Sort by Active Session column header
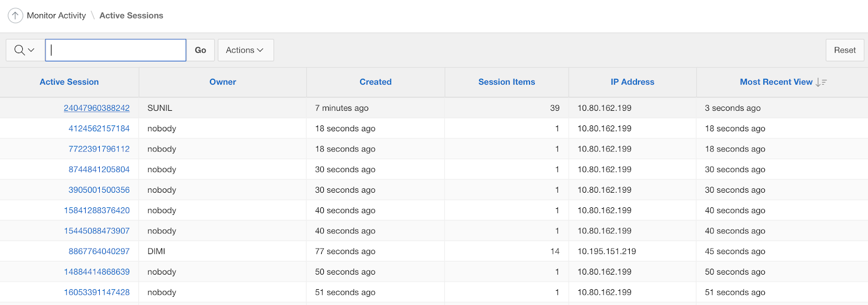 click(69, 82)
